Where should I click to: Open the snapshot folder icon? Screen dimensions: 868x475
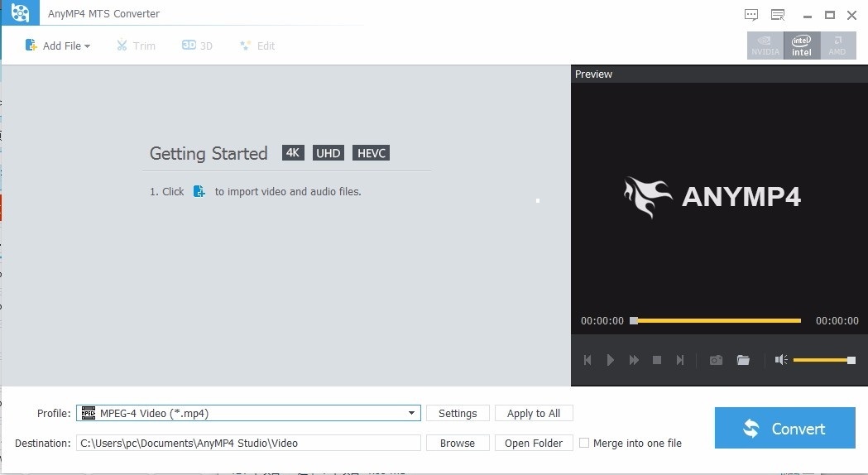pos(743,361)
